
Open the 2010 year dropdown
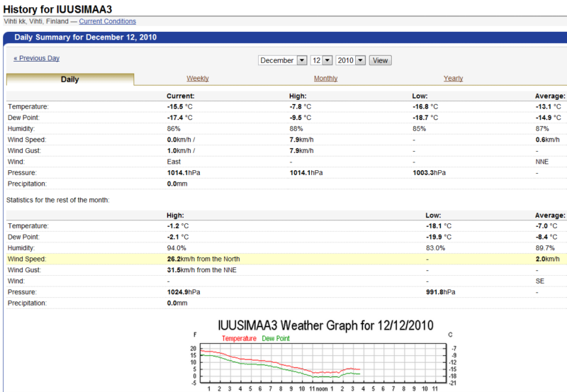click(351, 60)
